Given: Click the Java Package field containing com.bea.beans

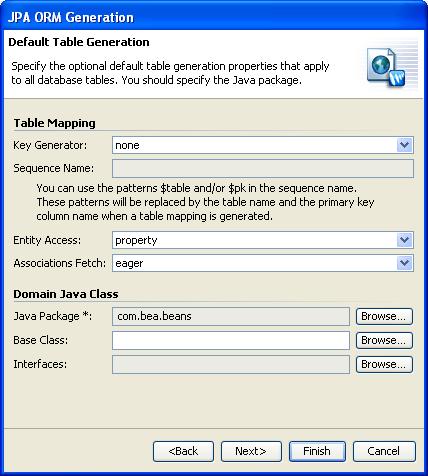Looking at the screenshot, I should click(231, 316).
